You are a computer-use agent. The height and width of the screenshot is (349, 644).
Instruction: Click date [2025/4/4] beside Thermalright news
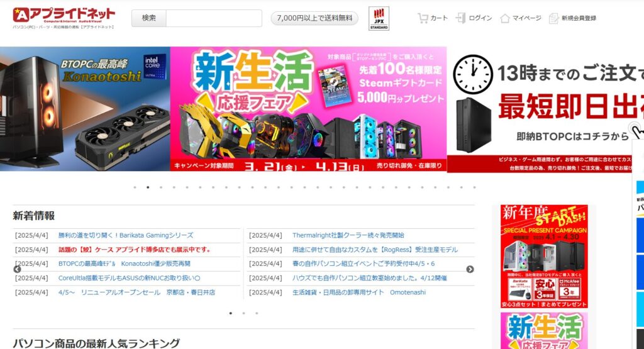pos(266,235)
